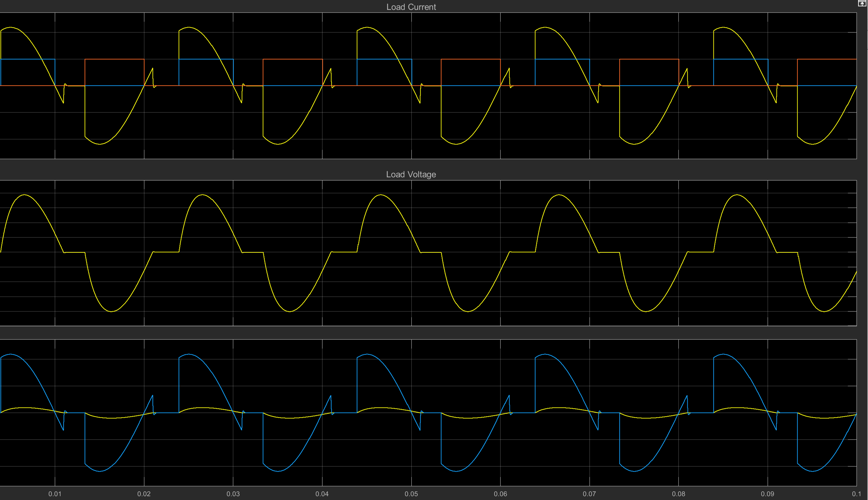This screenshot has height=500, width=868.
Task: Select the Load Current plot title
Action: click(x=411, y=7)
